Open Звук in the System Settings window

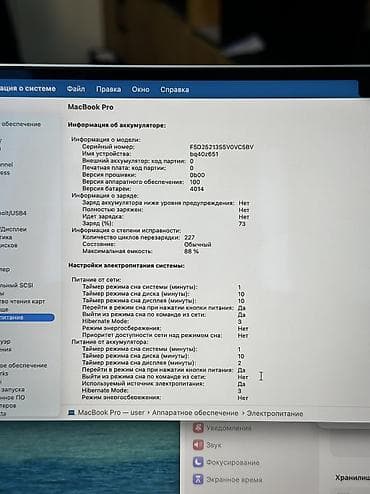(207, 445)
